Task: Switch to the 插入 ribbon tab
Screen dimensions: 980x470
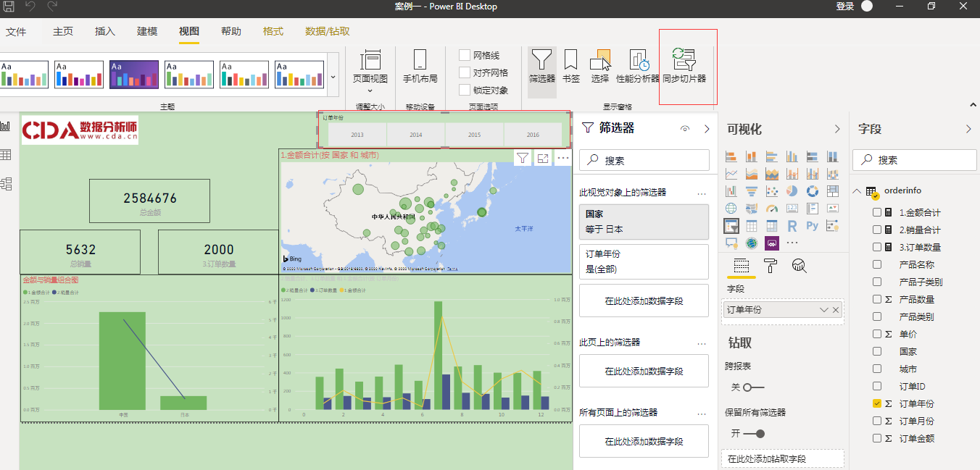Action: tap(105, 31)
